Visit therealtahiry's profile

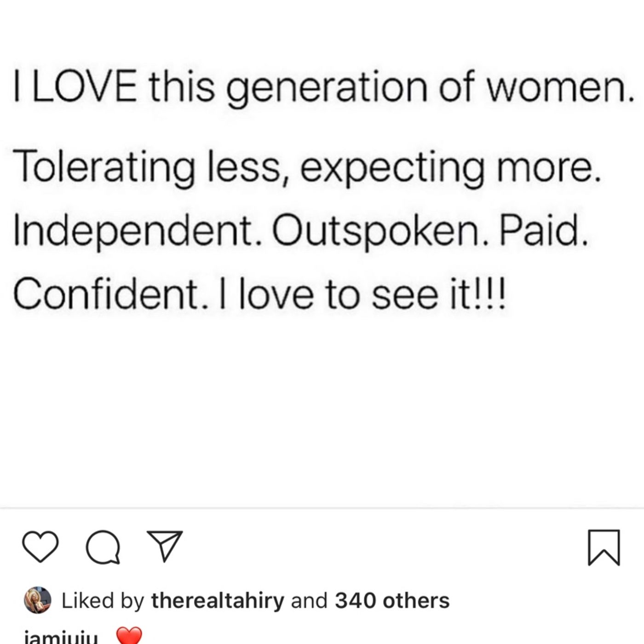[x=218, y=601]
